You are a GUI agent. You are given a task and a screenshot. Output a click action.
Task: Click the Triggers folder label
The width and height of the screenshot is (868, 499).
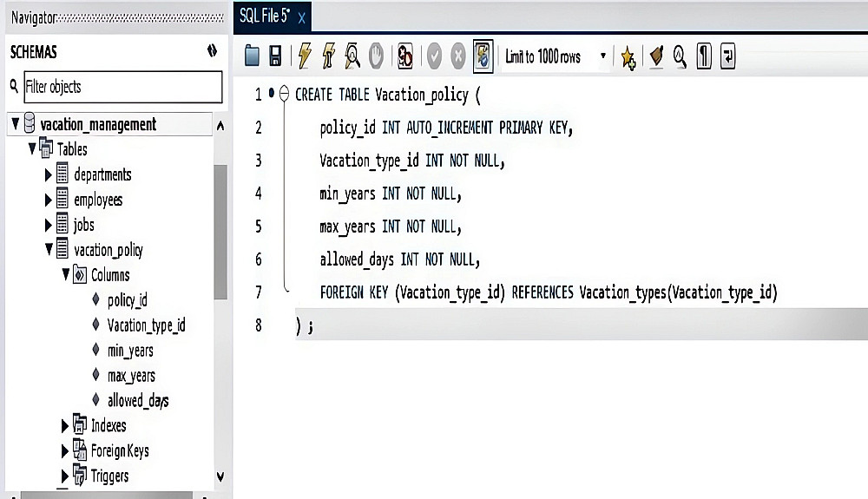click(x=109, y=476)
